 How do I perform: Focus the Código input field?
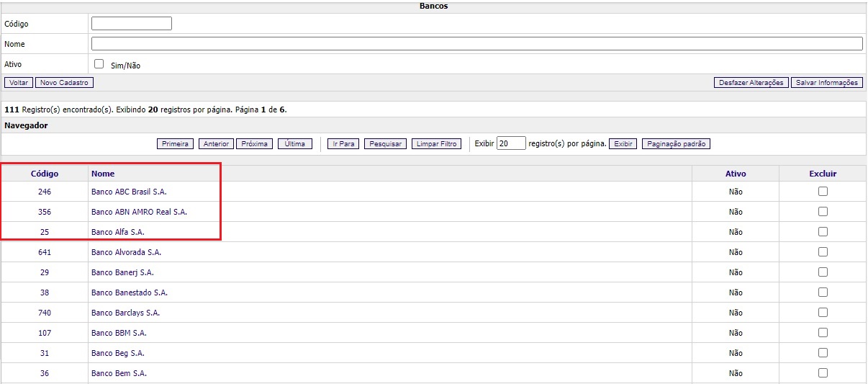tap(132, 24)
